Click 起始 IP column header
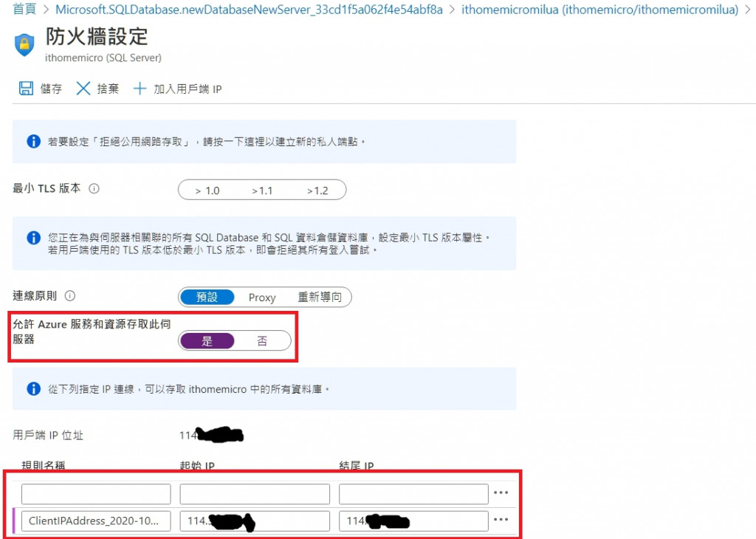Image resolution: width=756 pixels, height=539 pixels. (x=197, y=465)
